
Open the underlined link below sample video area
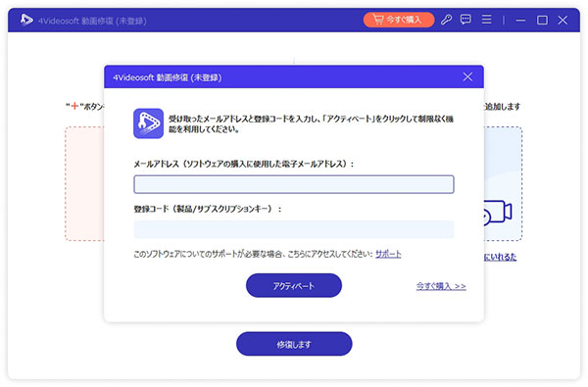coord(500,257)
